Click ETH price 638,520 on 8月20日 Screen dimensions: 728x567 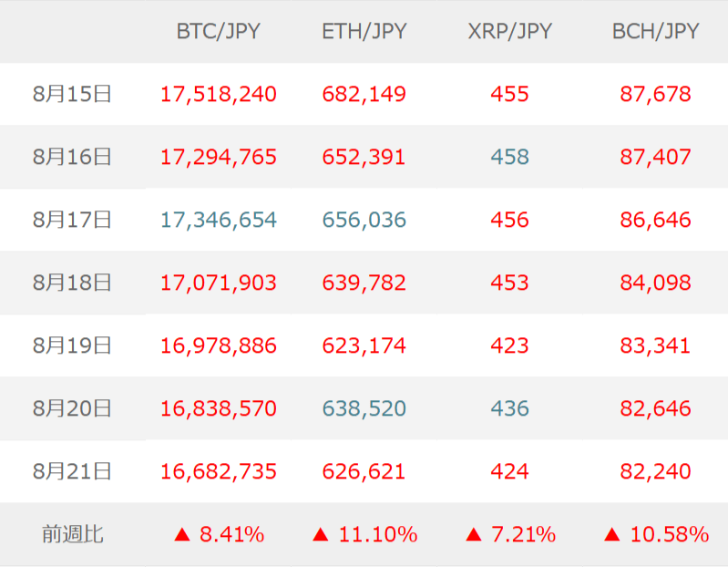coord(364,408)
